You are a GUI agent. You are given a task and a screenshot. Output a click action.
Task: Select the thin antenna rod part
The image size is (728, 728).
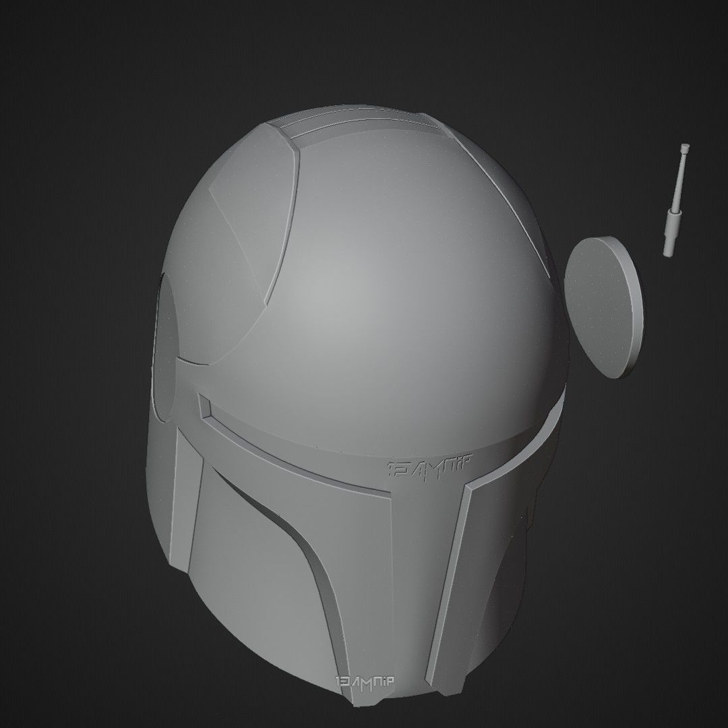click(675, 200)
